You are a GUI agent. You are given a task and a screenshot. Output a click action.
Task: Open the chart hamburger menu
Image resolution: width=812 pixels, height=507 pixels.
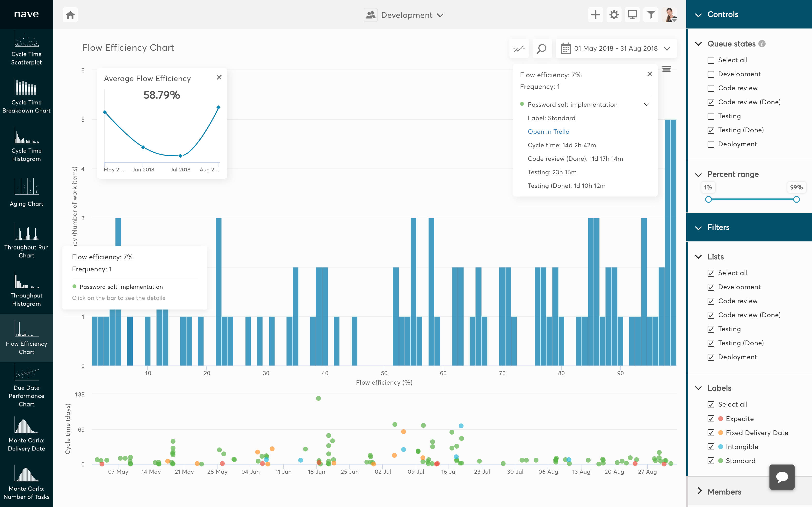click(666, 69)
